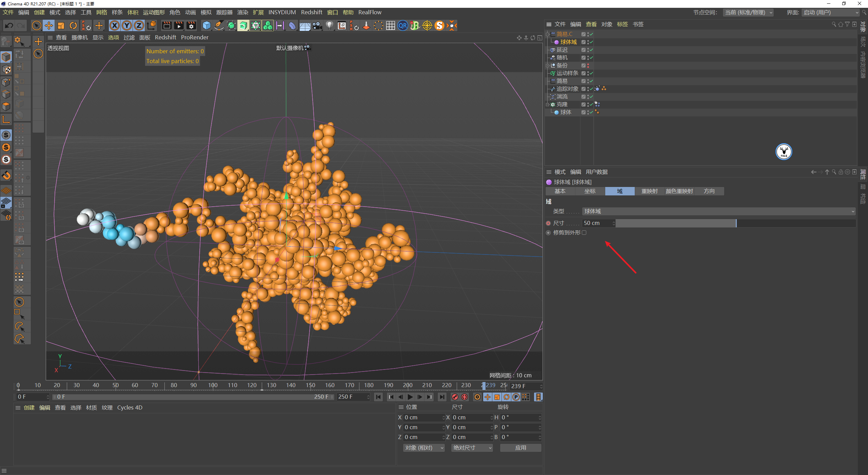Screen dimensions: 868x475
Task: Toggle visibility dots of 备份 object
Action: click(588, 65)
